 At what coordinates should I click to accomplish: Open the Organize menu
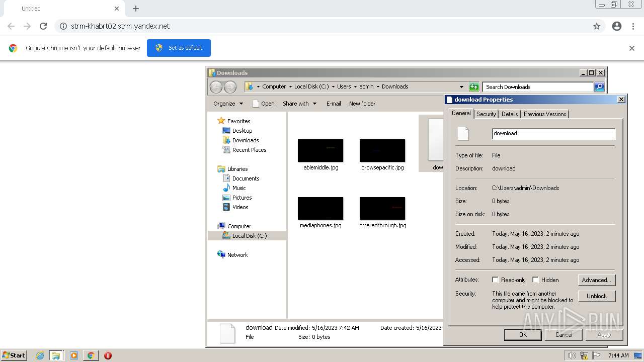click(x=228, y=104)
